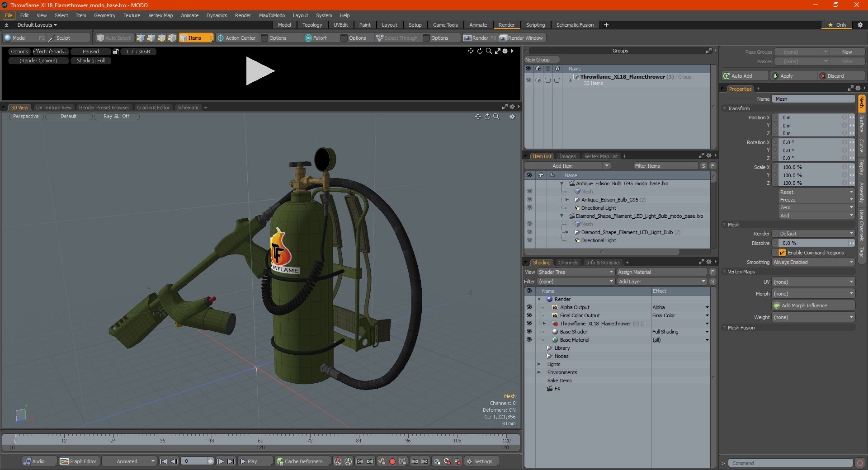Viewport: 868px width, 470px height.
Task: Select Materials selection mode cube icon
Action: tap(172, 38)
